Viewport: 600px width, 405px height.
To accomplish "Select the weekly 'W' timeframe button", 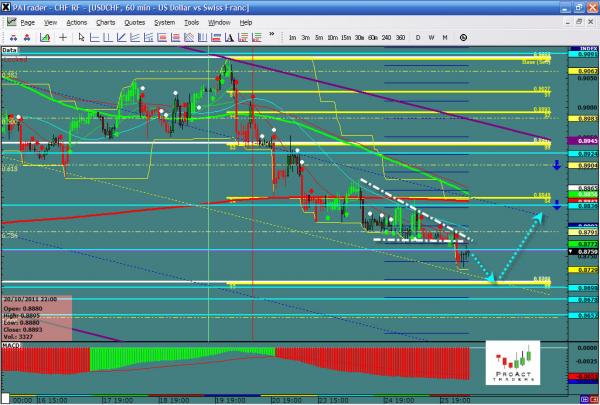I will click(x=430, y=37).
